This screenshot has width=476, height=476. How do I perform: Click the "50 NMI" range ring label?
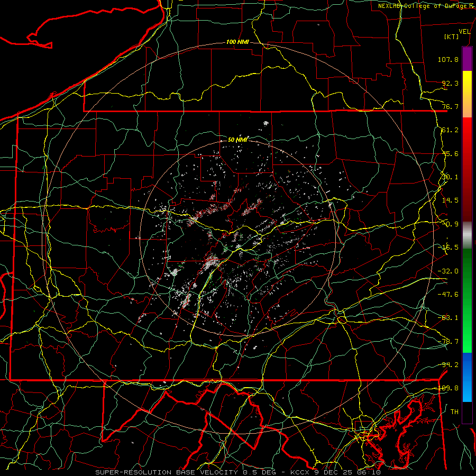(237, 140)
